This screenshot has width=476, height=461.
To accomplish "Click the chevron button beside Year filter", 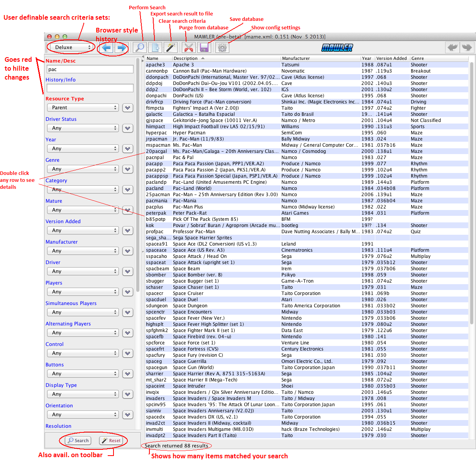I will tap(128, 149).
